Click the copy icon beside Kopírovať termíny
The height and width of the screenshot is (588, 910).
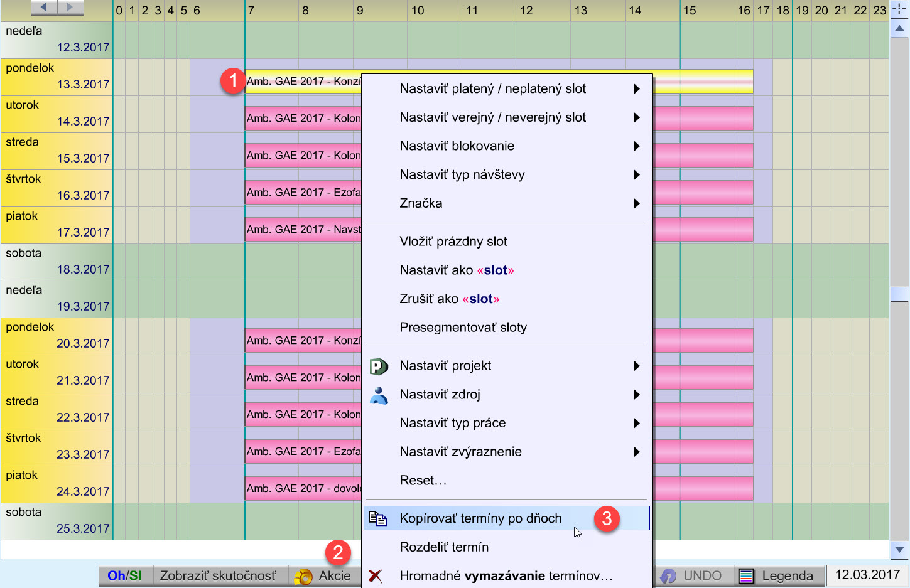pyautogui.click(x=377, y=518)
